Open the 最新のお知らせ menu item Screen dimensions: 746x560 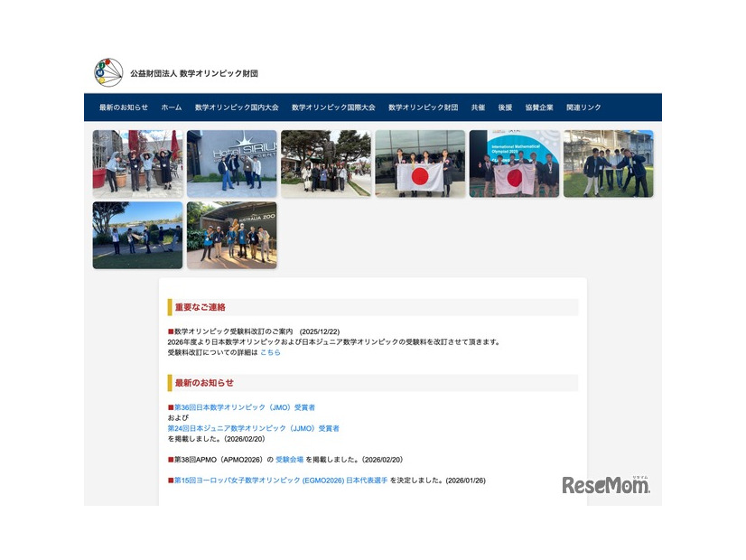point(124,107)
